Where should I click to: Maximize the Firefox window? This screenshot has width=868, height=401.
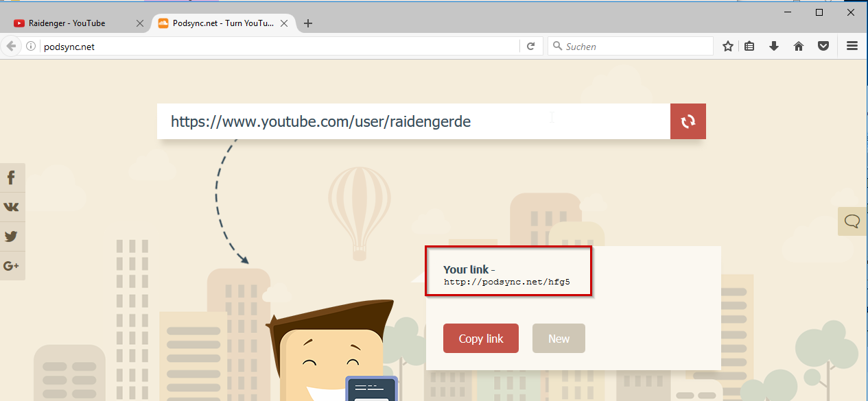pos(819,12)
